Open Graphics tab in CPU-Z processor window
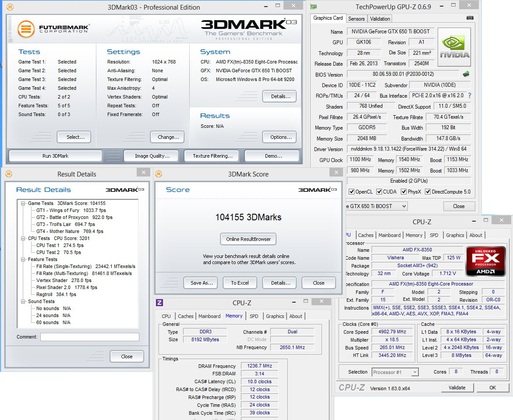 [x=455, y=235]
